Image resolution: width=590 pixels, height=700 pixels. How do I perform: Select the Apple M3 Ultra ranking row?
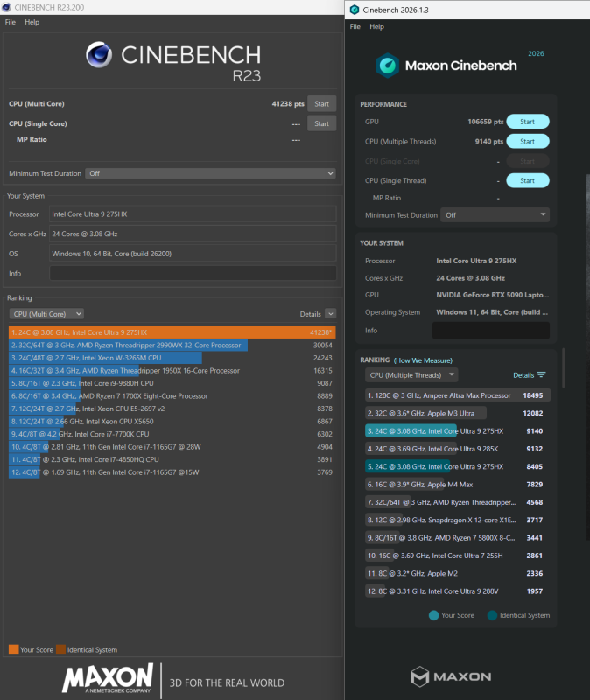click(x=457, y=413)
